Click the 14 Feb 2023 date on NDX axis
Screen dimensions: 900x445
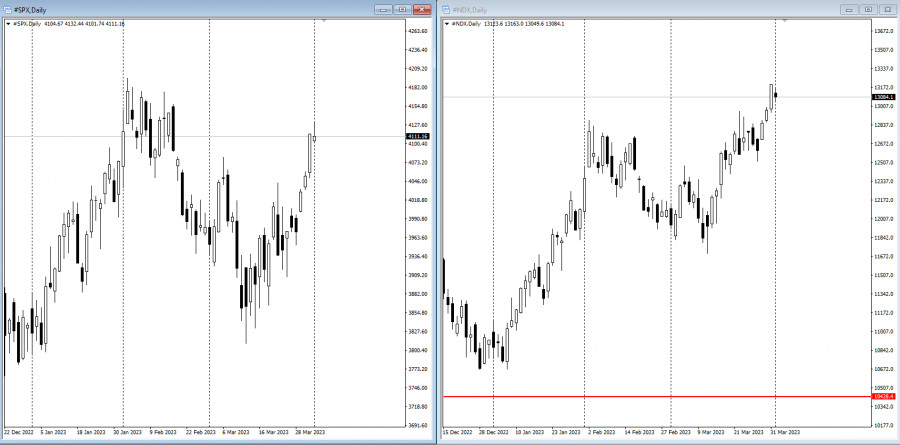pos(639,432)
